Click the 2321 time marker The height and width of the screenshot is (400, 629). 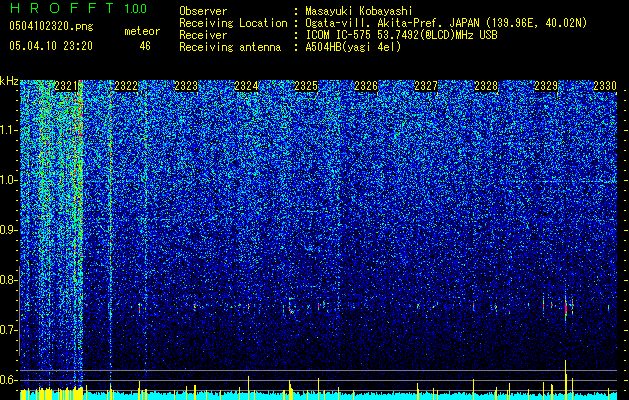(66, 86)
